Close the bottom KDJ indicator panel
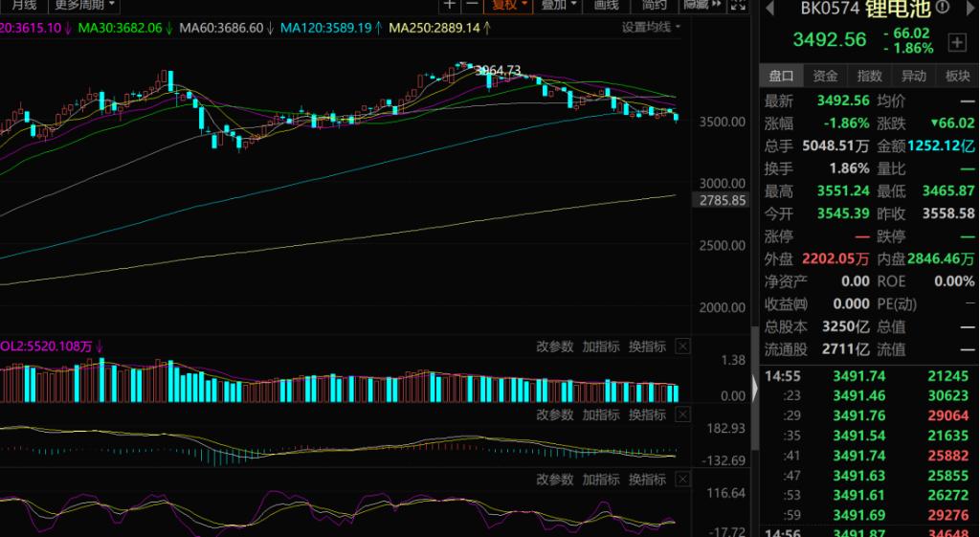 682,480
